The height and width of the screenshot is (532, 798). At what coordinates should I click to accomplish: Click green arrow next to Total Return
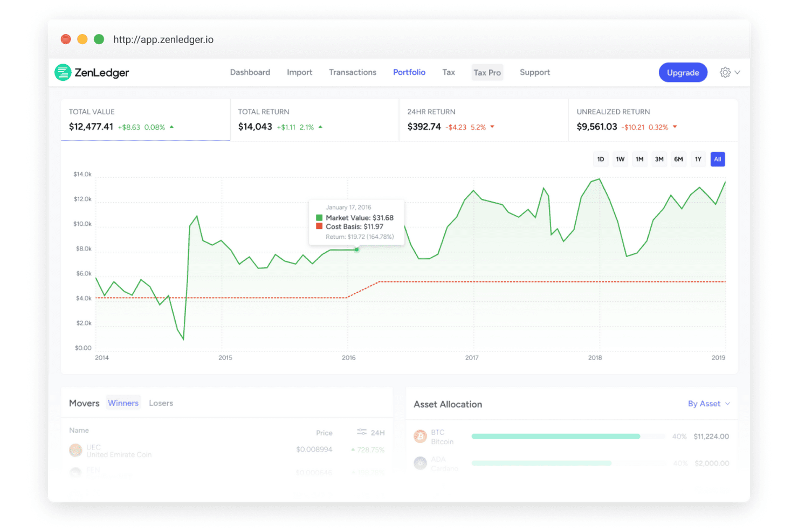320,127
